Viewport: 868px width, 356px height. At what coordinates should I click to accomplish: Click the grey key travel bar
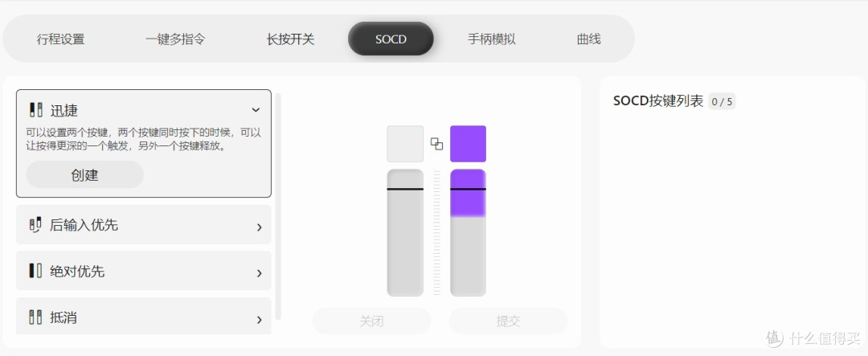tap(405, 232)
